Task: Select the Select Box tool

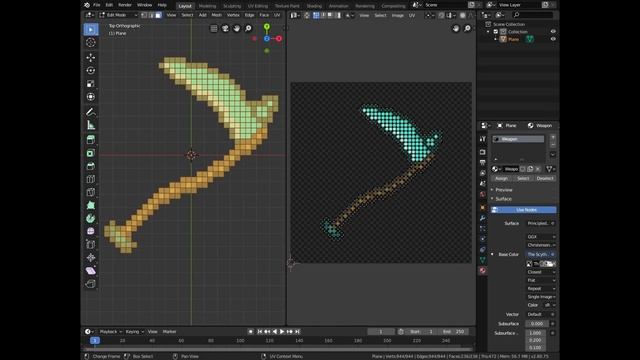Action: 91,29
